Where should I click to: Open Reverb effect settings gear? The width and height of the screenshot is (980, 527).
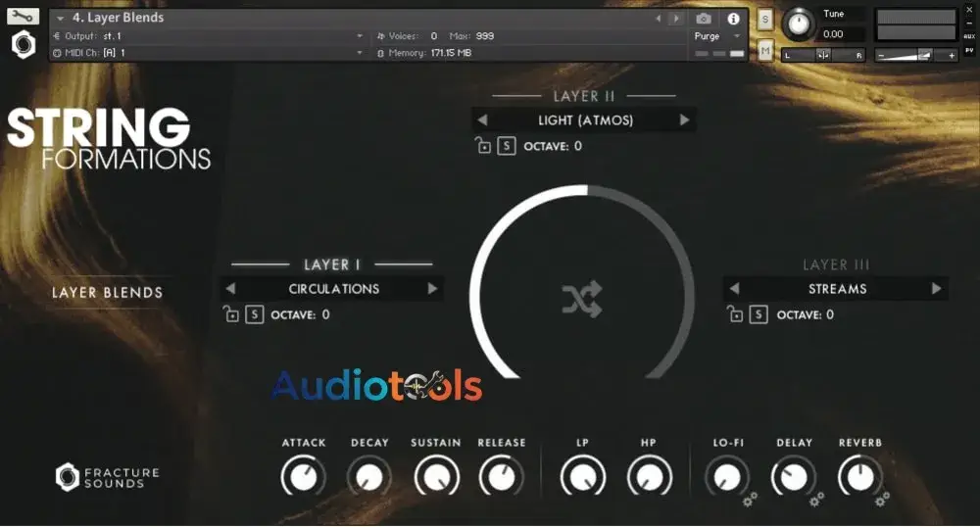tap(883, 500)
